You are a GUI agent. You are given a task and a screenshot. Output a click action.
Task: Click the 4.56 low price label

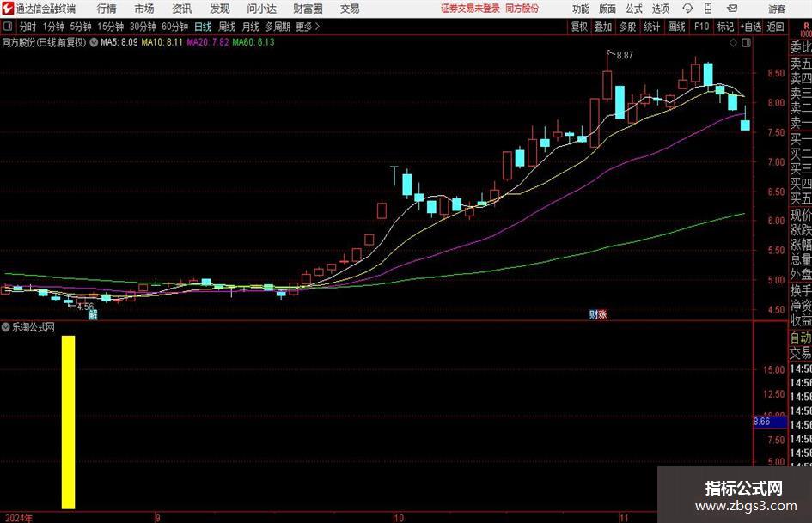click(x=85, y=307)
